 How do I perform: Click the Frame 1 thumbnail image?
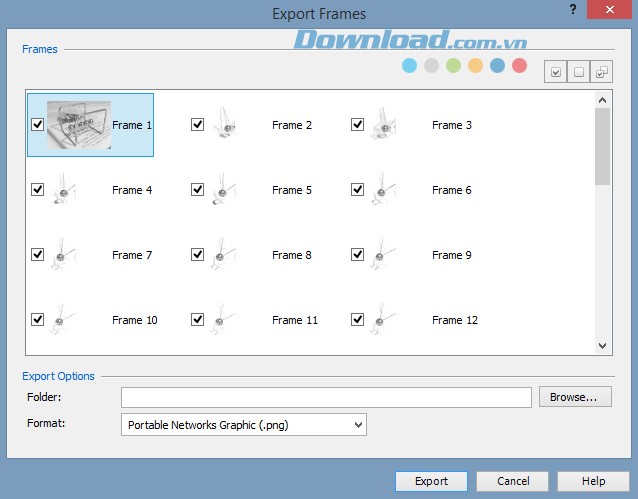click(78, 125)
